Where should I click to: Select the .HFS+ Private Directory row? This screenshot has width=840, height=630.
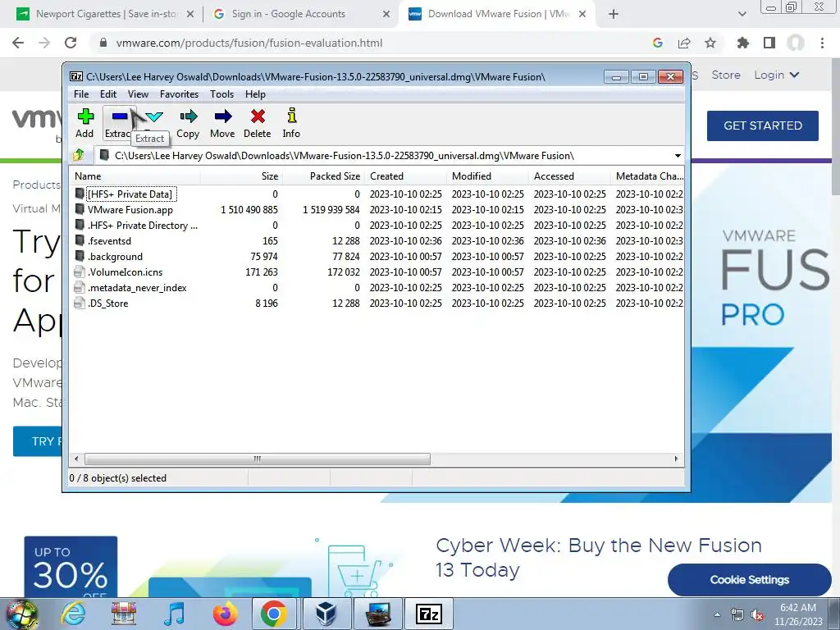tap(143, 226)
